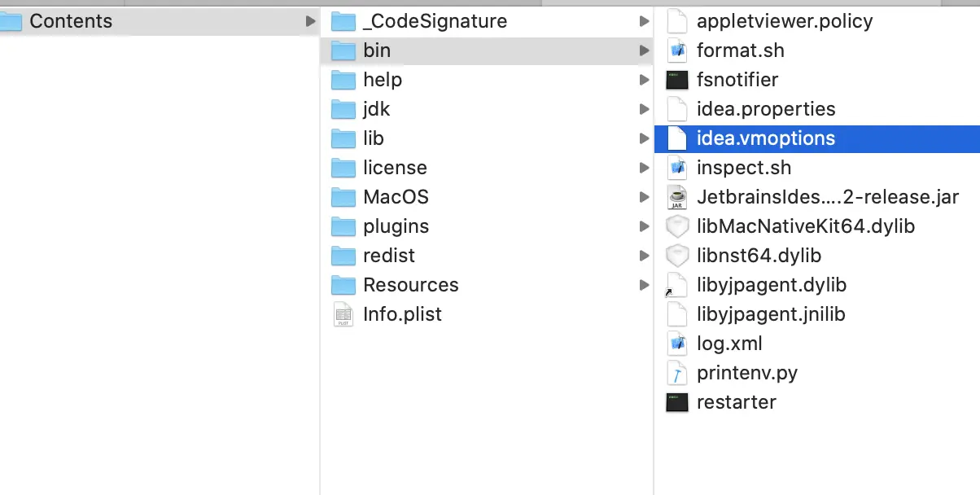Select the idea.vmoptions file
This screenshot has width=980, height=495.
click(765, 138)
